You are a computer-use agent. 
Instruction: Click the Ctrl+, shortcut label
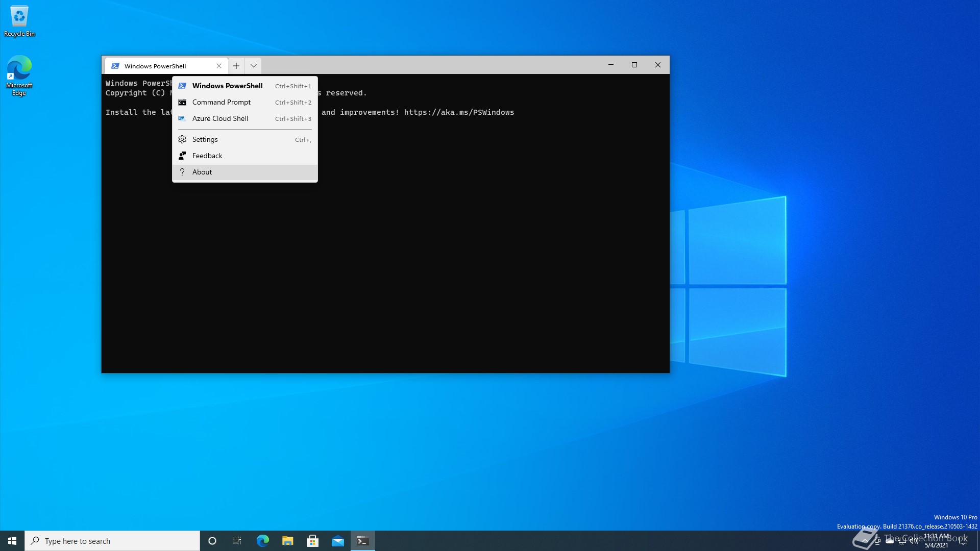click(303, 140)
